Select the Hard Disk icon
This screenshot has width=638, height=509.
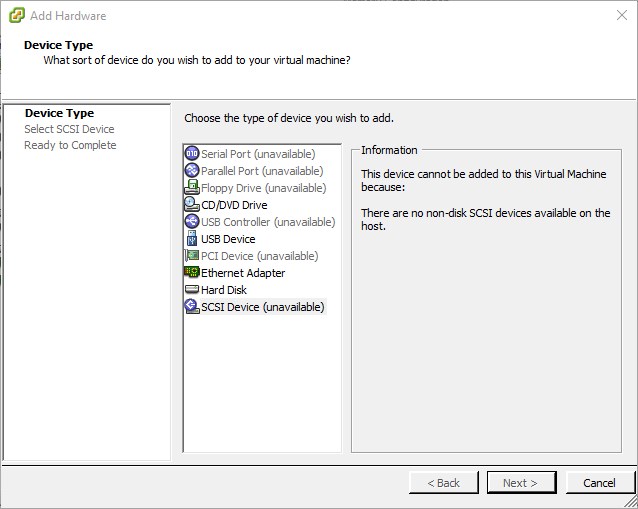(192, 290)
